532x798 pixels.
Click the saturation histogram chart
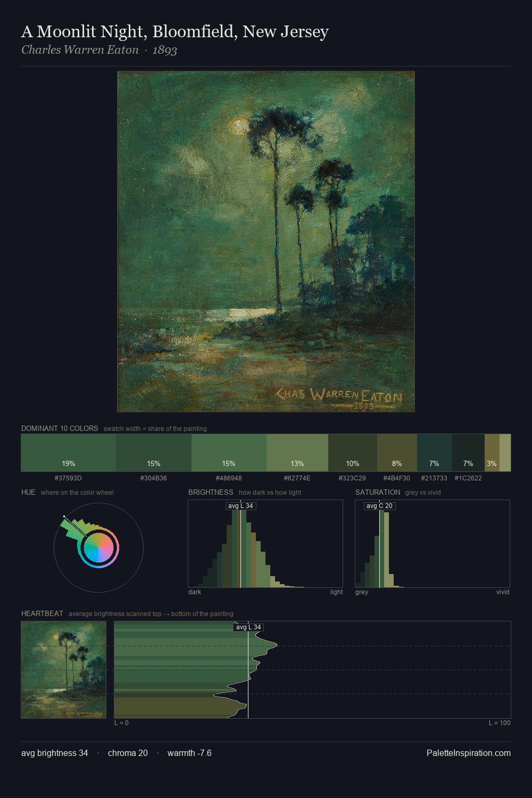click(433, 544)
